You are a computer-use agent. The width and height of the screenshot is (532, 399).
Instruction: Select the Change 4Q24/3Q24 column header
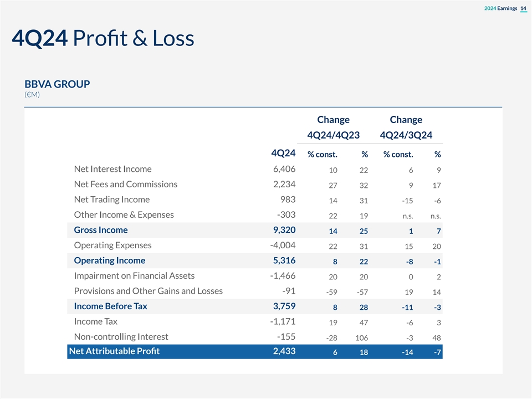coord(406,127)
